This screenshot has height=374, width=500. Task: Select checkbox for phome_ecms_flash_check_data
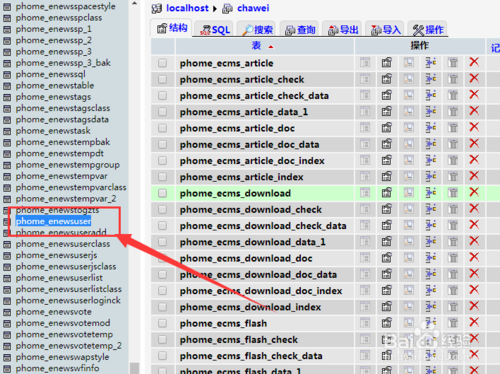tap(162, 356)
